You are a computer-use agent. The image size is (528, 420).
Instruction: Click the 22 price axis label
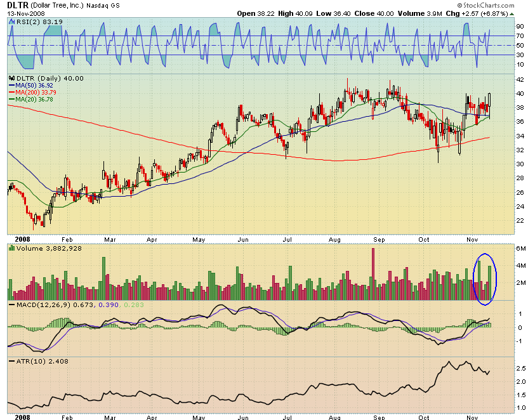[x=520, y=220]
